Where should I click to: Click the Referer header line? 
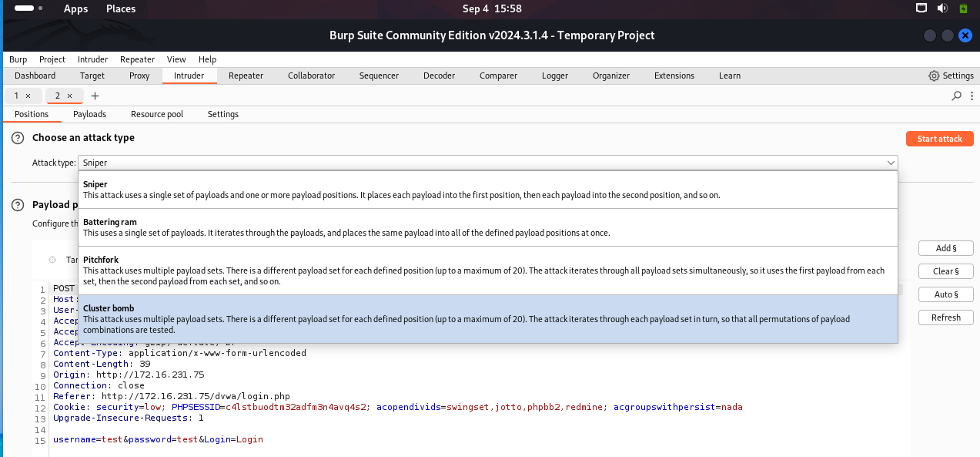coord(171,396)
